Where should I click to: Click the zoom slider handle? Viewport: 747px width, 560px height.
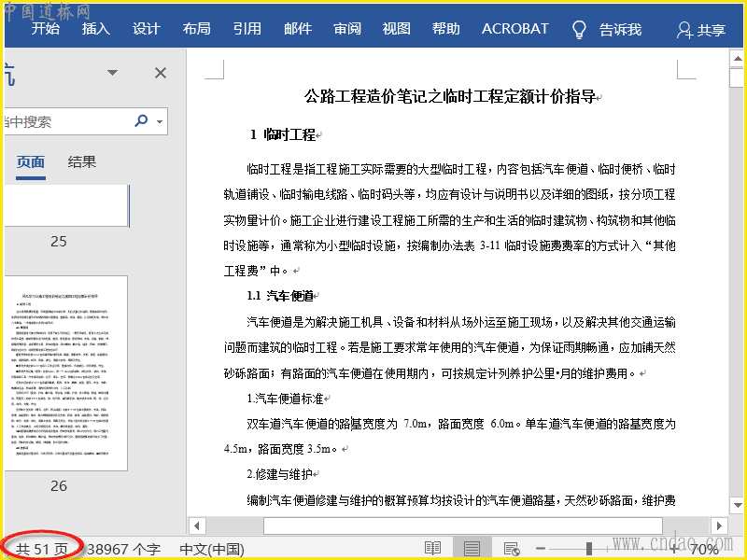pyautogui.click(x=589, y=549)
